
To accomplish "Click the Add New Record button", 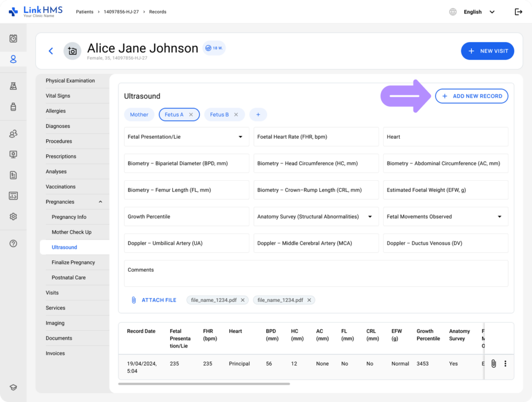I will 471,96.
